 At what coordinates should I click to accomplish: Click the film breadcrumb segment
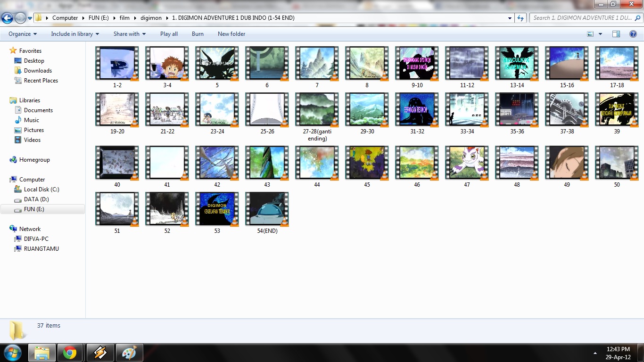(x=124, y=18)
